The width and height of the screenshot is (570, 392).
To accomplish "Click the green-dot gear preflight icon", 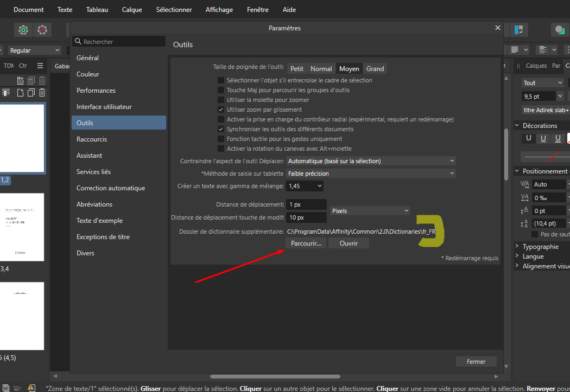I will 23,30.
